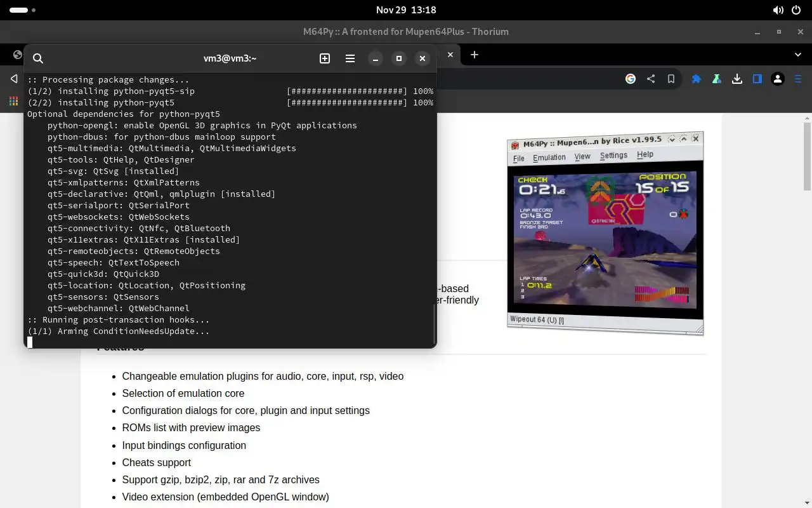Viewport: 812px width, 508px height.
Task: Click the volume icon in the top bar
Action: click(x=778, y=10)
